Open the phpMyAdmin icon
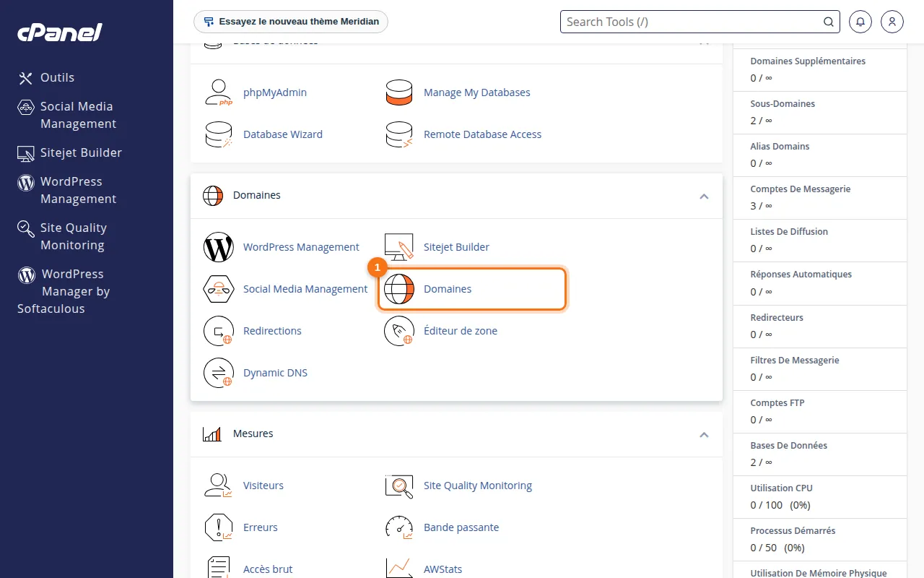The image size is (924, 578). 218,92
